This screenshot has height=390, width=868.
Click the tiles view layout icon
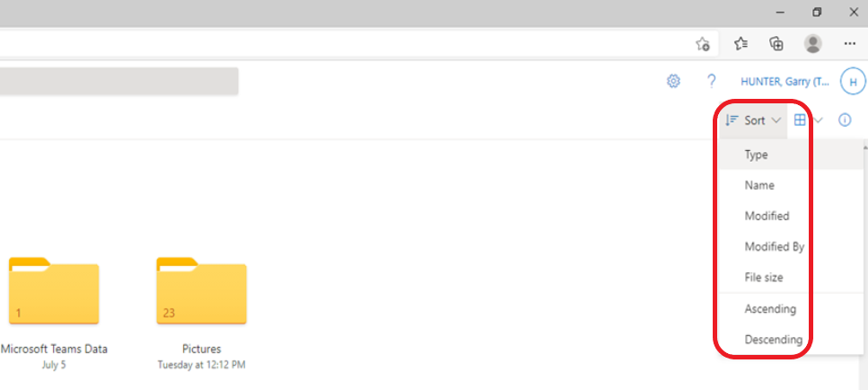coord(800,120)
